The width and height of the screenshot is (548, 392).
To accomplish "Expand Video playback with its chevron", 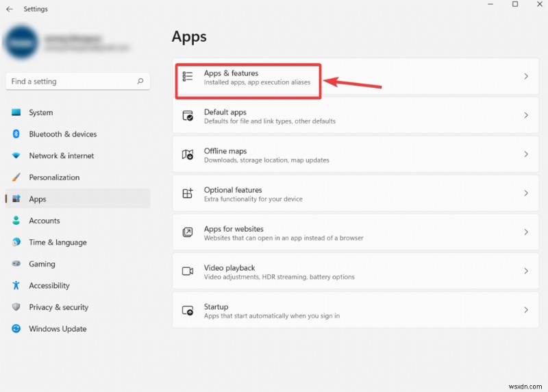I will 526,271.
